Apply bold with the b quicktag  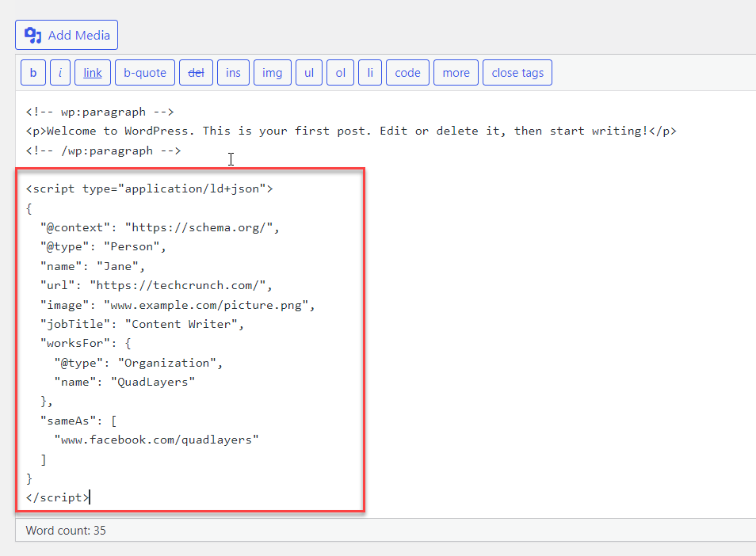[33, 73]
